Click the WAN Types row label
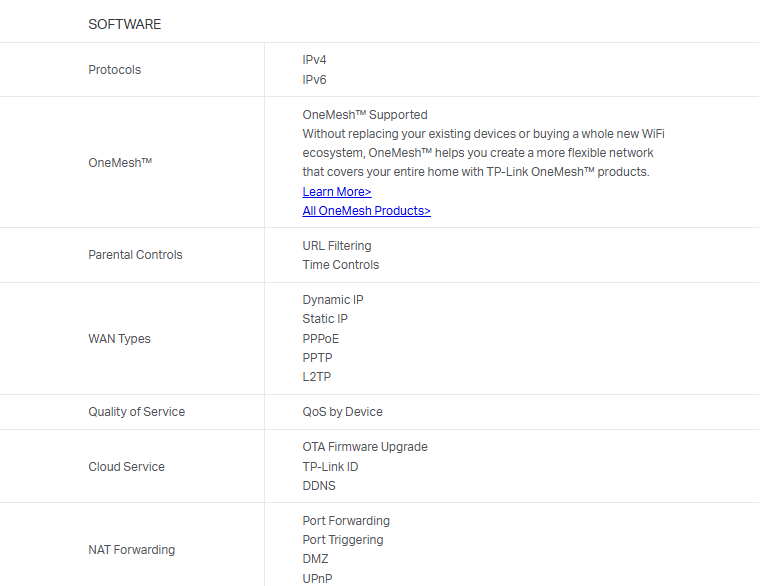Screen dimensions: 761x586 (119, 339)
